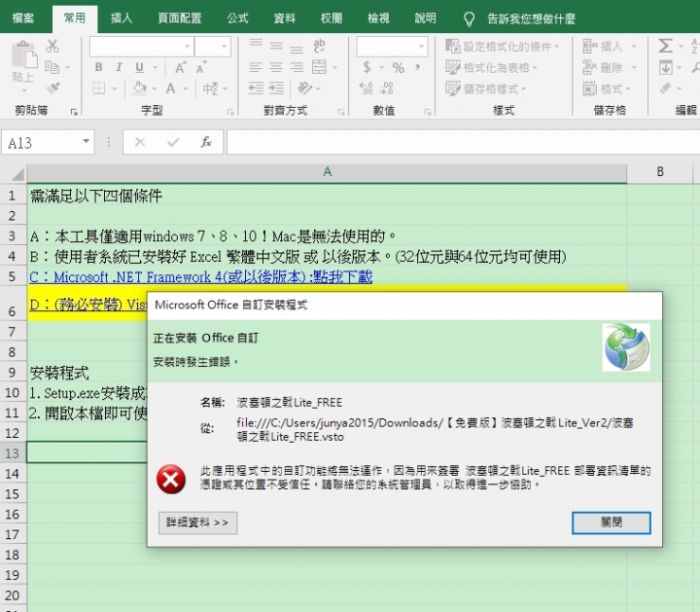Viewport: 700px width, 612px height.
Task: Align text right in cell
Action: [x=297, y=67]
